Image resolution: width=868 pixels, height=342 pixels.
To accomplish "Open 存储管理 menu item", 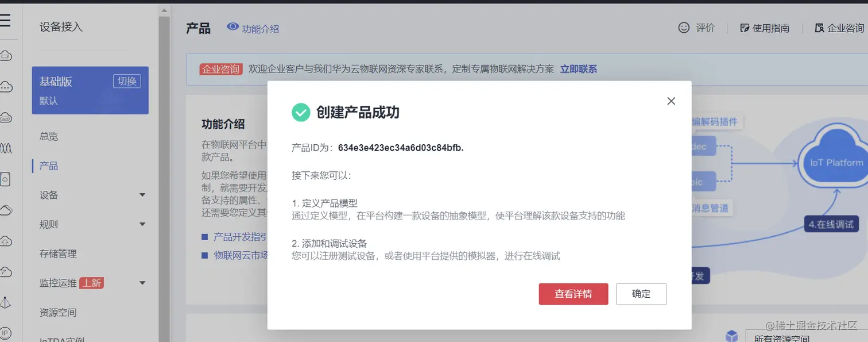I will click(58, 253).
